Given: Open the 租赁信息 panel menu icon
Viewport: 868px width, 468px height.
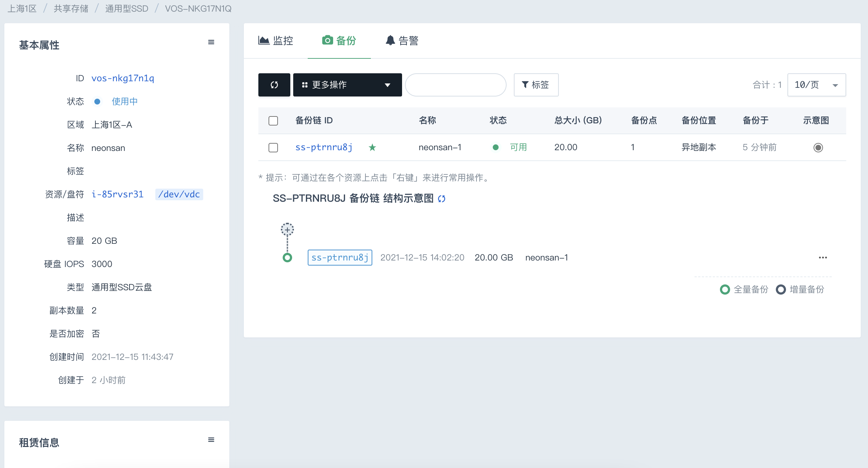Looking at the screenshot, I should click(211, 440).
